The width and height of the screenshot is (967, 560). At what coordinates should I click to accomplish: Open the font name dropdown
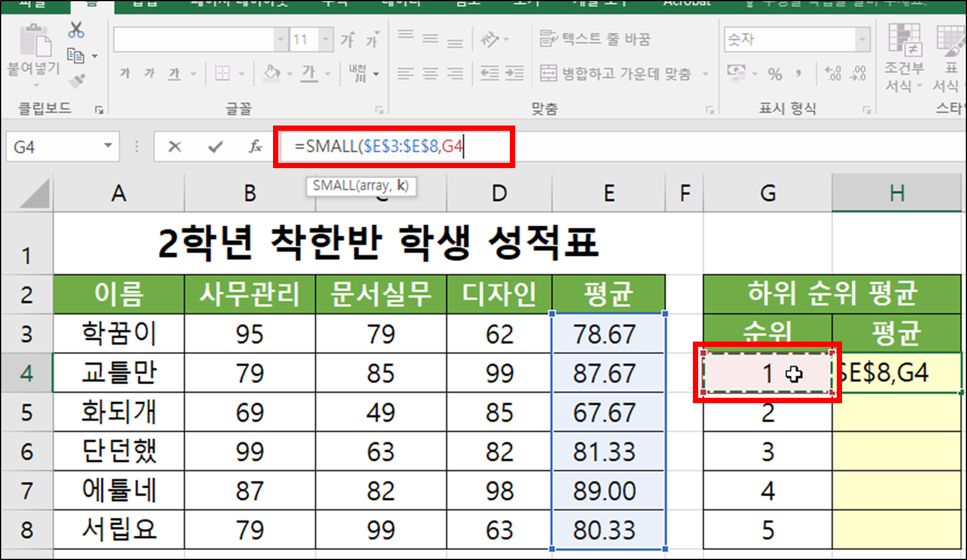[281, 40]
